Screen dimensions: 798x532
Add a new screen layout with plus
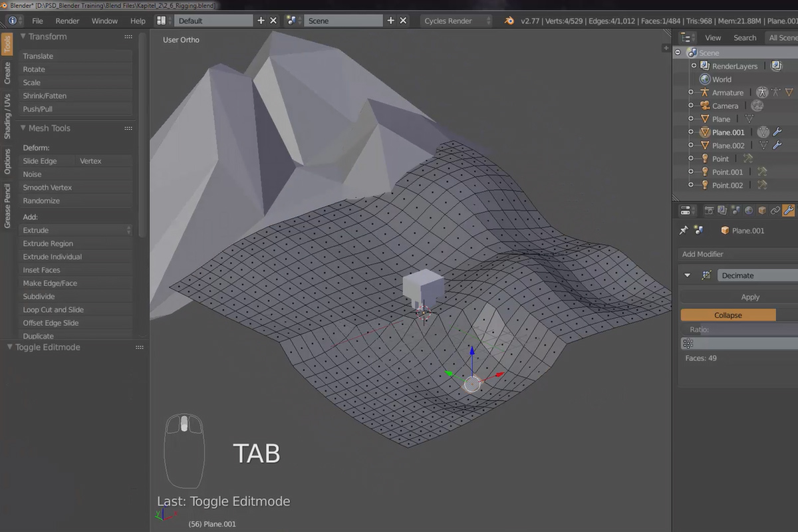[261, 21]
